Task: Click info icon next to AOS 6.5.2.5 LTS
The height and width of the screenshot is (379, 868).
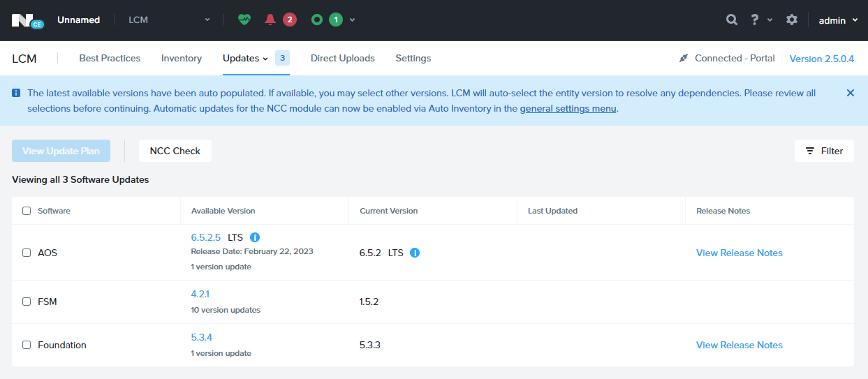Action: pyautogui.click(x=255, y=237)
